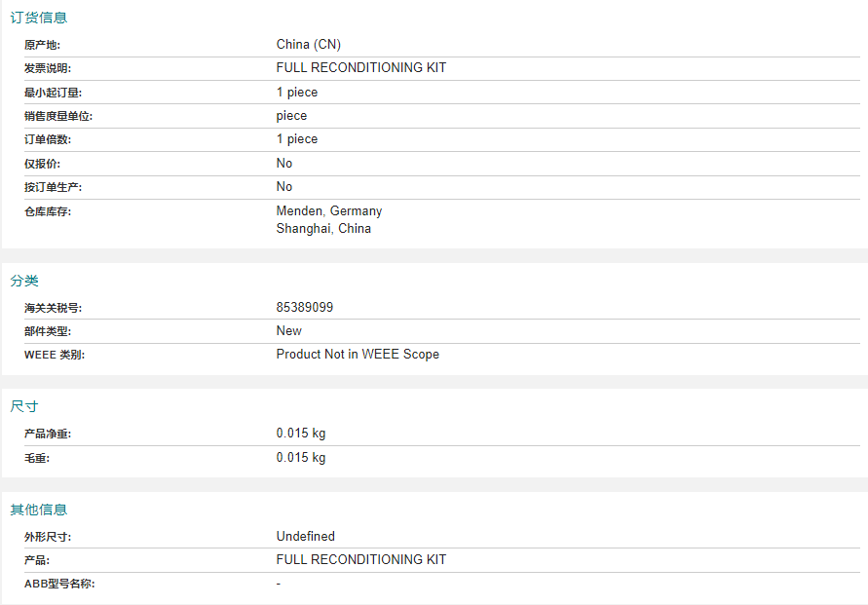The image size is (868, 605).
Task: Click the 按订单生产 label
Action: coord(53,187)
